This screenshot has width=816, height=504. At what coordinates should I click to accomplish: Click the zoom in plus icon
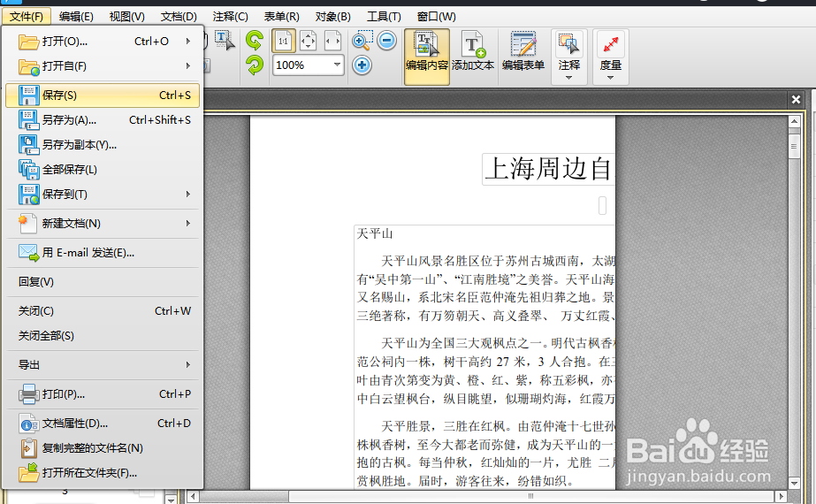coord(362,65)
